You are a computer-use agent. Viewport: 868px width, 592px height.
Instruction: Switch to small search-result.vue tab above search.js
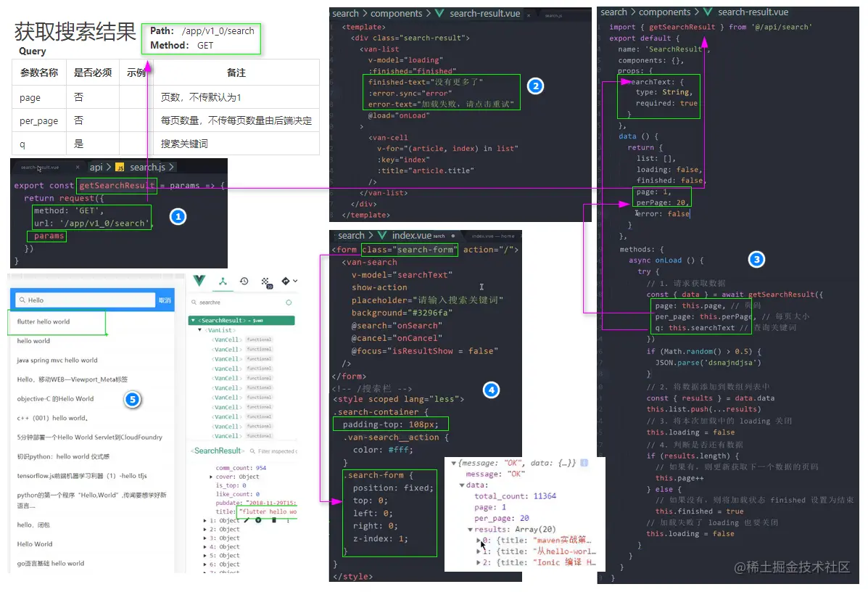click(40, 168)
